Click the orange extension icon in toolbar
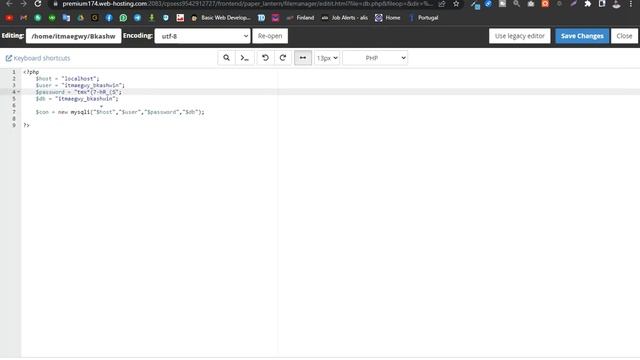Viewport: 640px width, 360px height. [545, 4]
